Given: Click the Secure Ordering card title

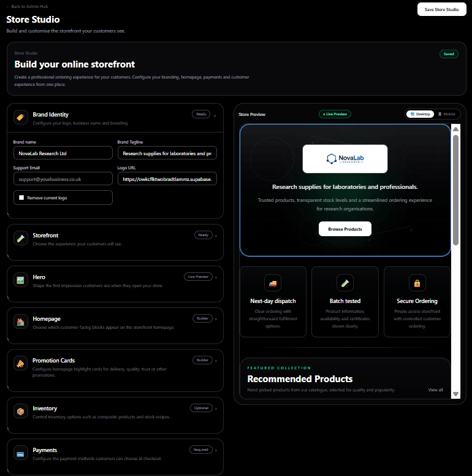Looking at the screenshot, I should coord(417,301).
